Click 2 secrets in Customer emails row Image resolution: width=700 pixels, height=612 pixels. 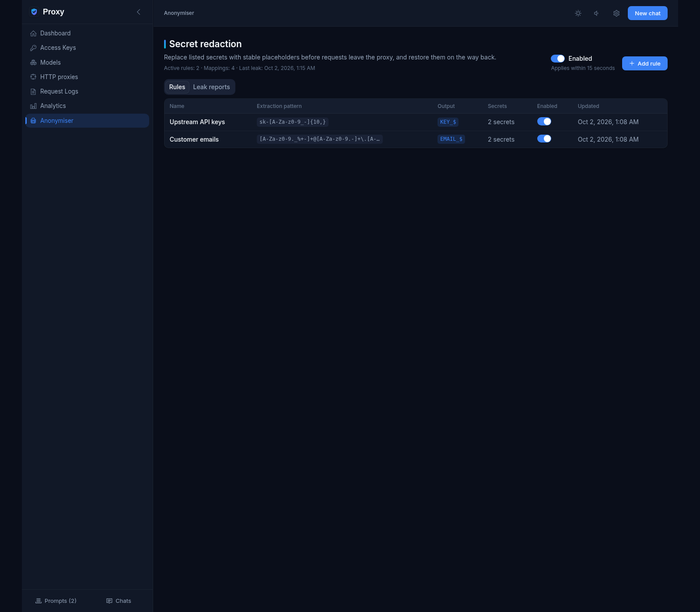pyautogui.click(x=501, y=139)
